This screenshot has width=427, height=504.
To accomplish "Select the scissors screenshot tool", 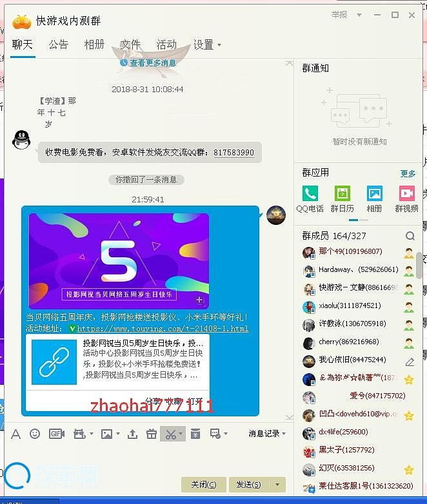I will [170, 434].
